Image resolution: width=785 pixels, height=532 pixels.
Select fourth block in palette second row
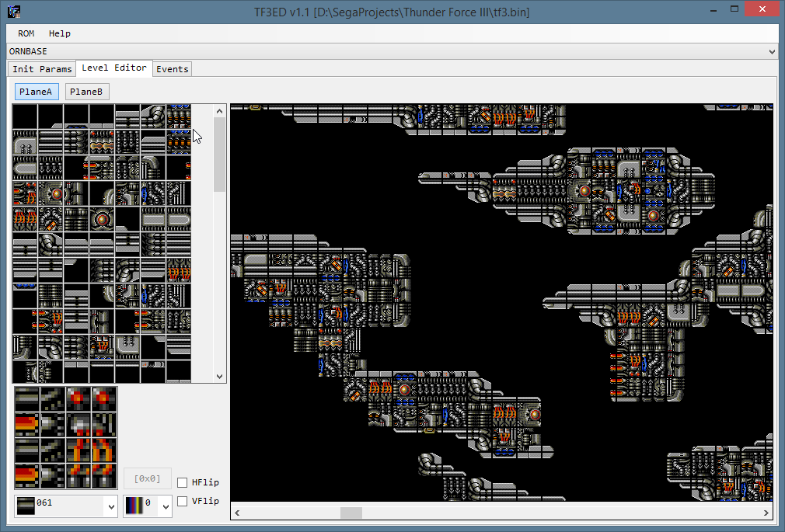pyautogui.click(x=102, y=142)
